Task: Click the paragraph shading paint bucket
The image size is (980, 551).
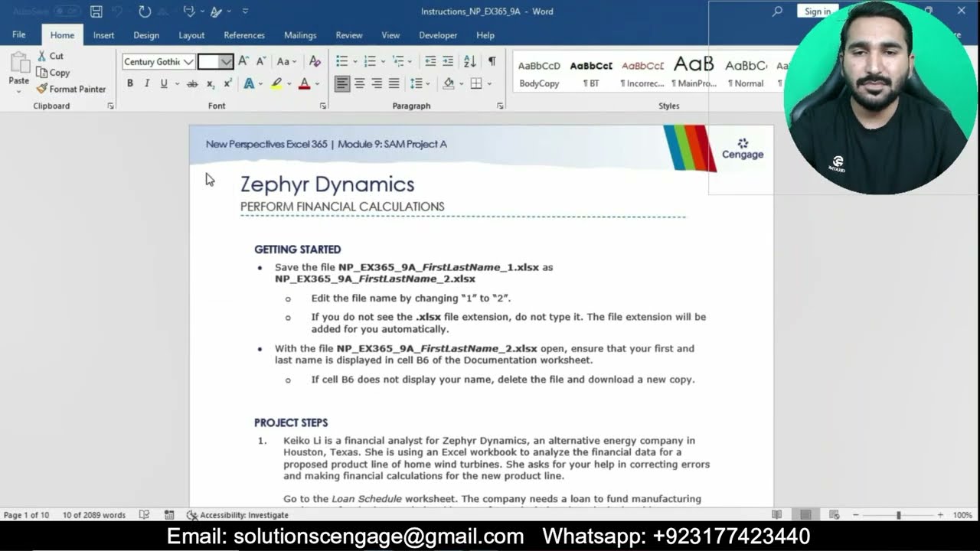Action: 449,83
